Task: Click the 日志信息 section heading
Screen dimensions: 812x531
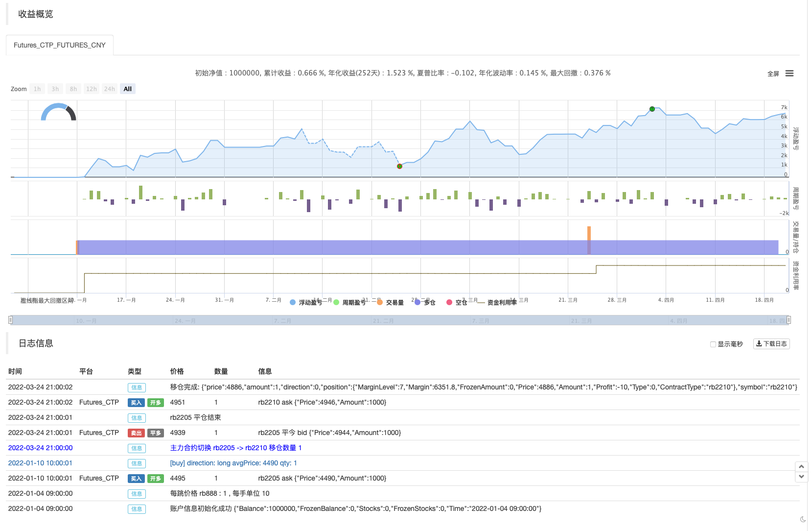Action: 36,343
